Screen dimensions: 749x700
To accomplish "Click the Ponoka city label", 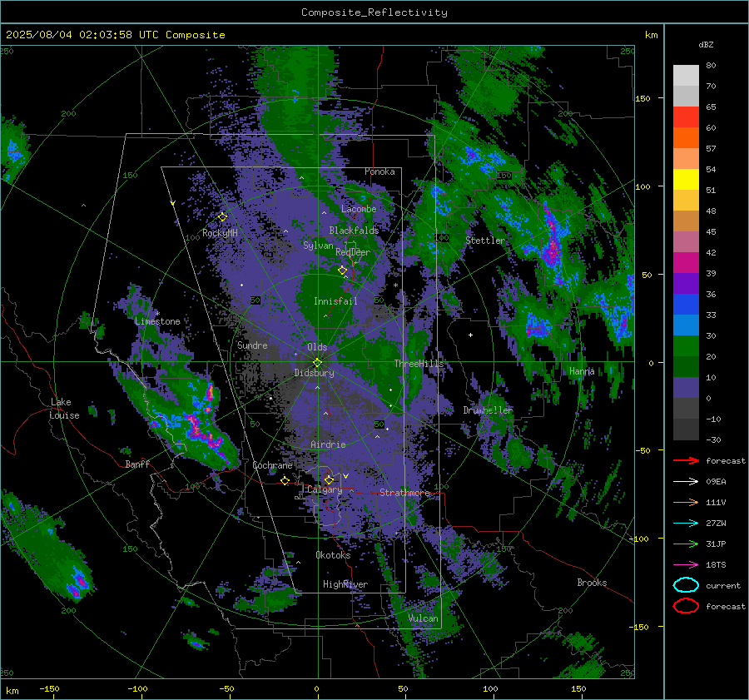I will click(x=379, y=171).
